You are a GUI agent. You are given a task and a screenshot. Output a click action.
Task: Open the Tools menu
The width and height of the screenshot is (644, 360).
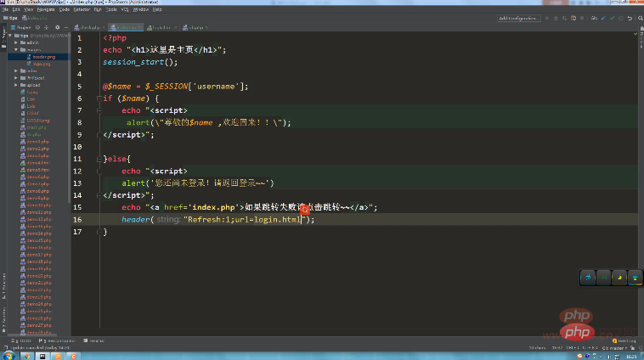[111, 9]
